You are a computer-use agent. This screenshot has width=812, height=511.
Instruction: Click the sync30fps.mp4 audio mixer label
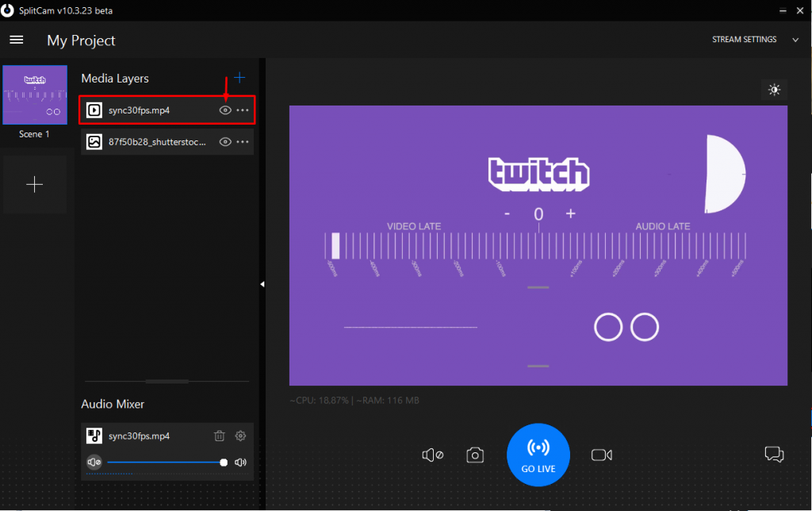[x=139, y=436]
